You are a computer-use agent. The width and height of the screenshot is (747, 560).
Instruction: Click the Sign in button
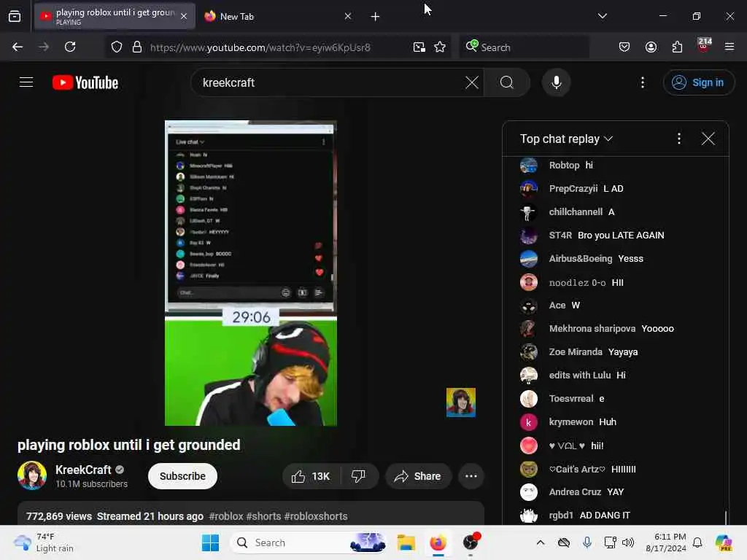698,82
